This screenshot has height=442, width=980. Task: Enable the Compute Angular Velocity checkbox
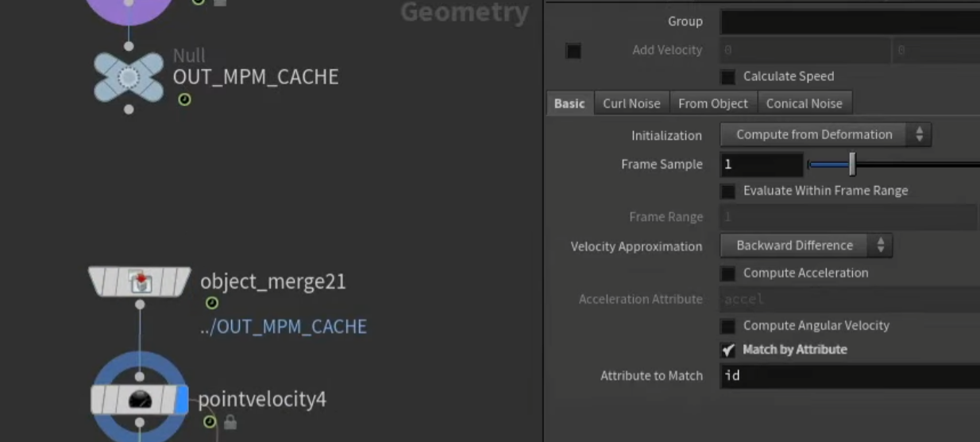727,326
